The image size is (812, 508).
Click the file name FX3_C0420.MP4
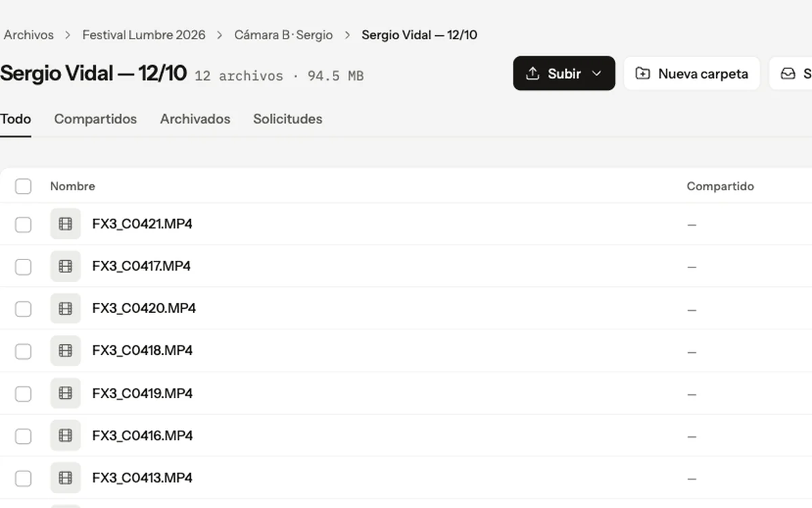coord(144,309)
